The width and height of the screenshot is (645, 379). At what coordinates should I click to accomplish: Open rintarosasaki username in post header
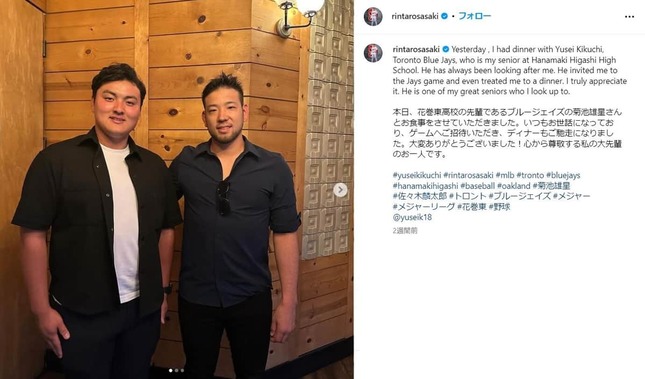point(415,17)
